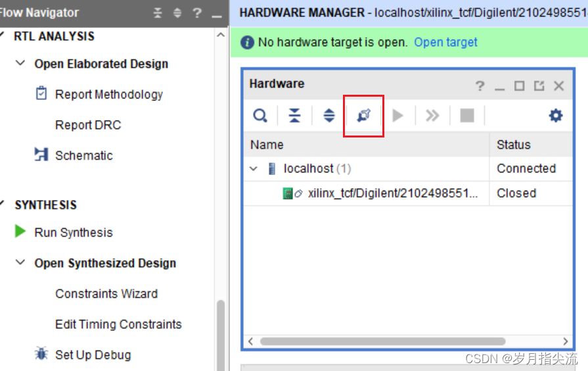Maximize the Hardware panel
This screenshot has height=371, width=588.
click(x=520, y=86)
